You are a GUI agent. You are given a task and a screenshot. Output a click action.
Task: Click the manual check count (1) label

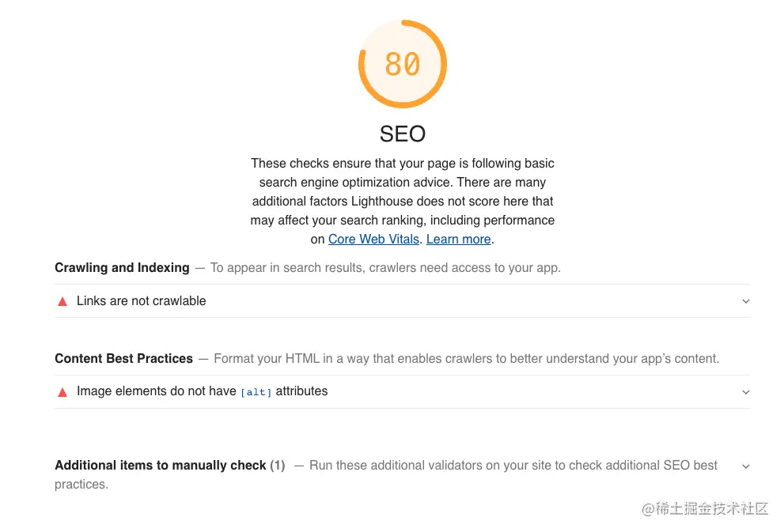pos(277,466)
